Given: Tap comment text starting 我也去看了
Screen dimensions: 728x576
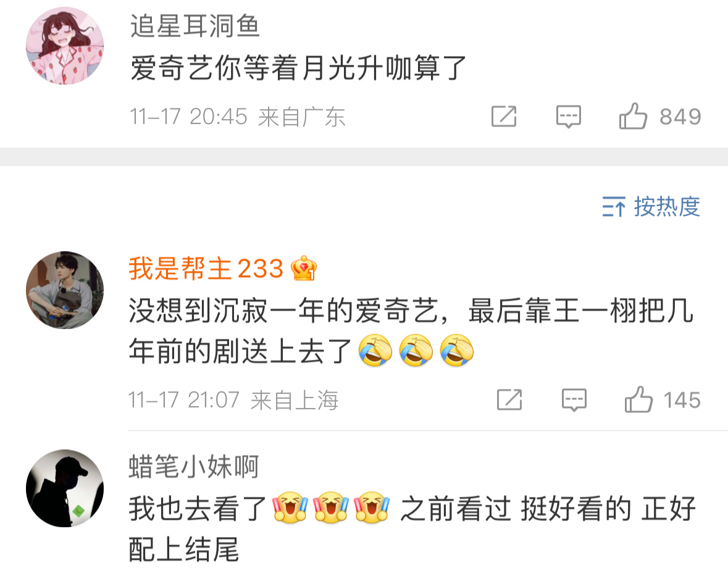Looking at the screenshot, I should coord(412,528).
